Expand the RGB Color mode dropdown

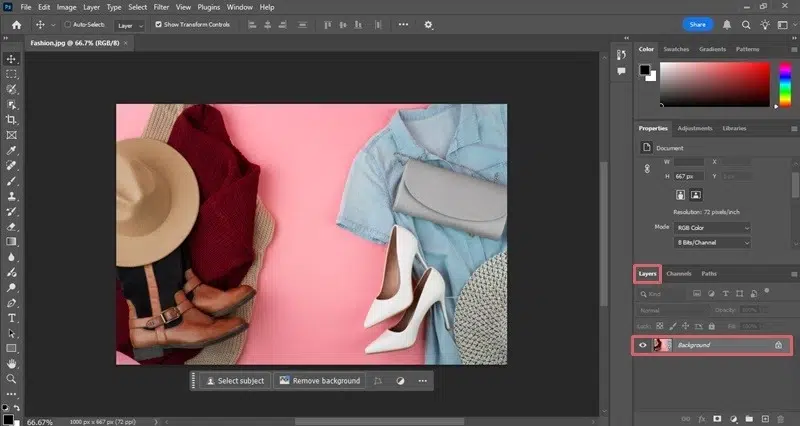[714, 227]
